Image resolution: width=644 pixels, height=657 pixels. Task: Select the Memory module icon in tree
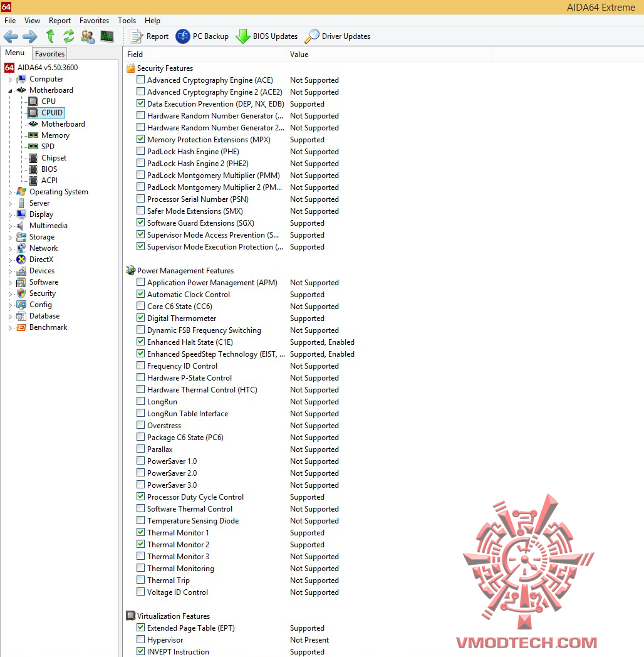[x=33, y=135]
